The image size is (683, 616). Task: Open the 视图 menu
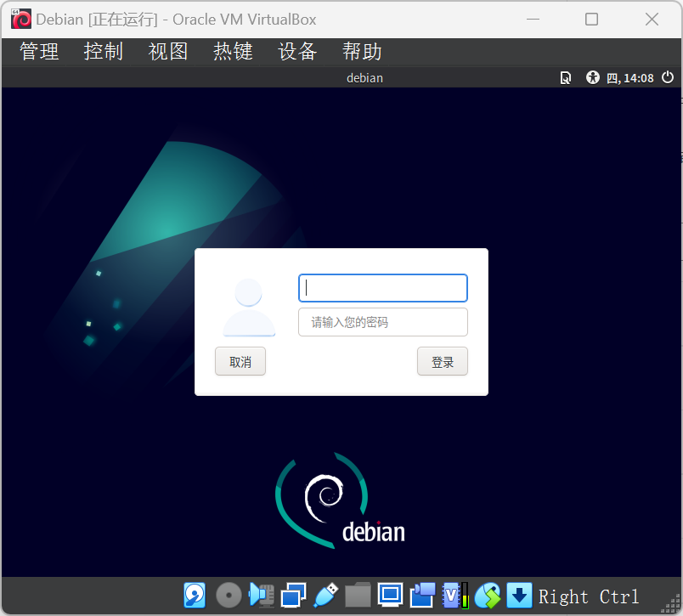coord(167,52)
